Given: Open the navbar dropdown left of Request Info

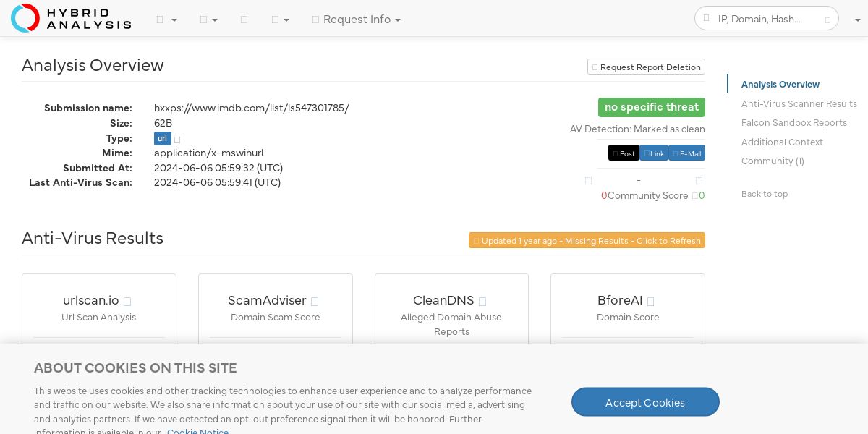Looking at the screenshot, I should [280, 20].
